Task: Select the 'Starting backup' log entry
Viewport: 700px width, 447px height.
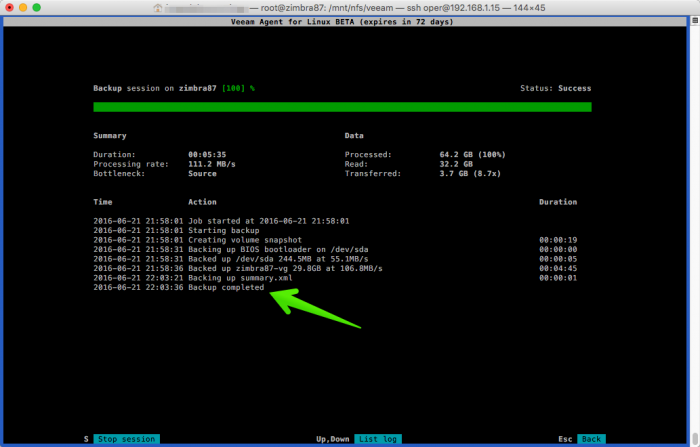Action: 176,230
